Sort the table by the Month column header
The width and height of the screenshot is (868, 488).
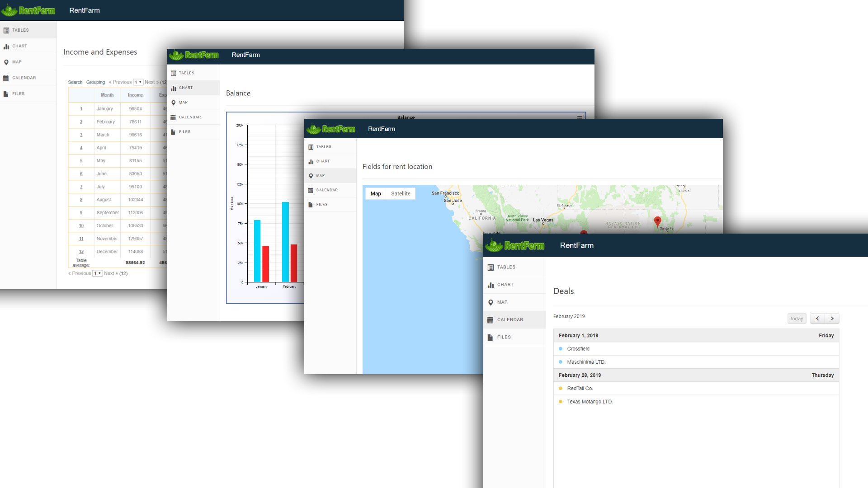coord(107,95)
